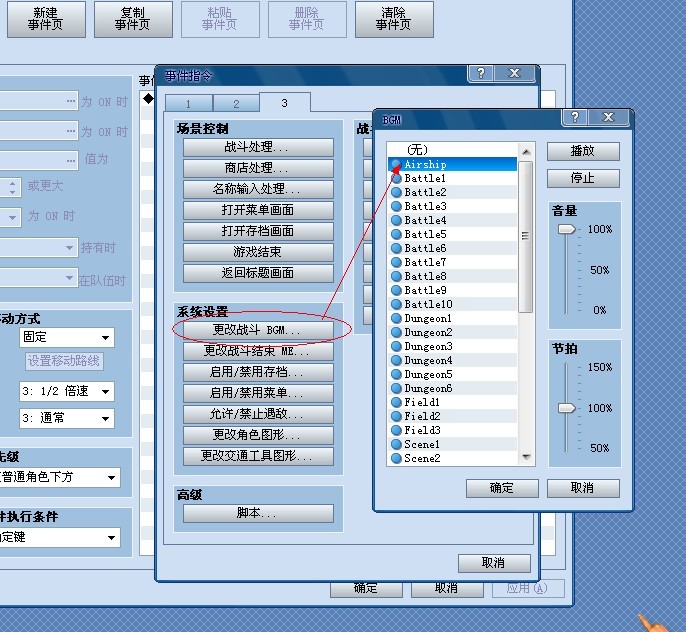Cancel the BGM dialog with 取消

point(583,488)
